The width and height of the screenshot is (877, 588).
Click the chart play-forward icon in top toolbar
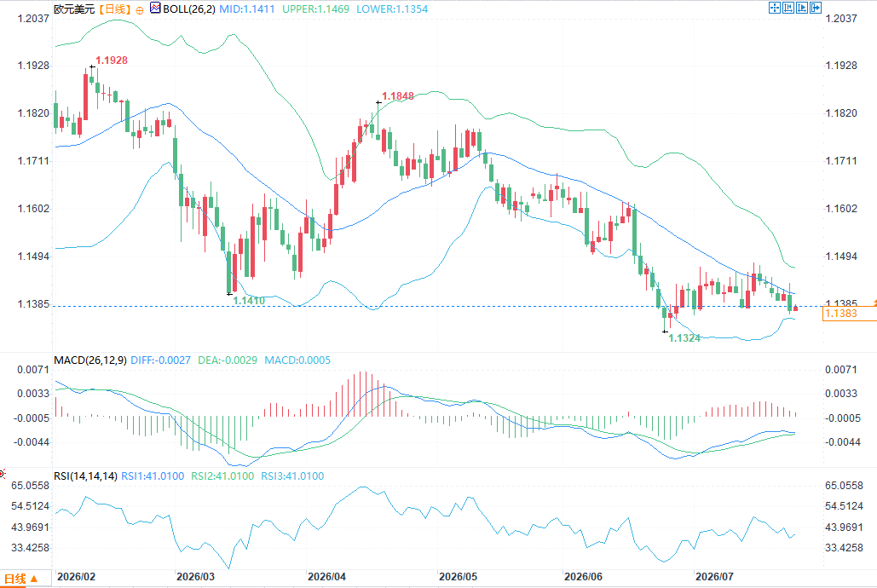(x=801, y=8)
